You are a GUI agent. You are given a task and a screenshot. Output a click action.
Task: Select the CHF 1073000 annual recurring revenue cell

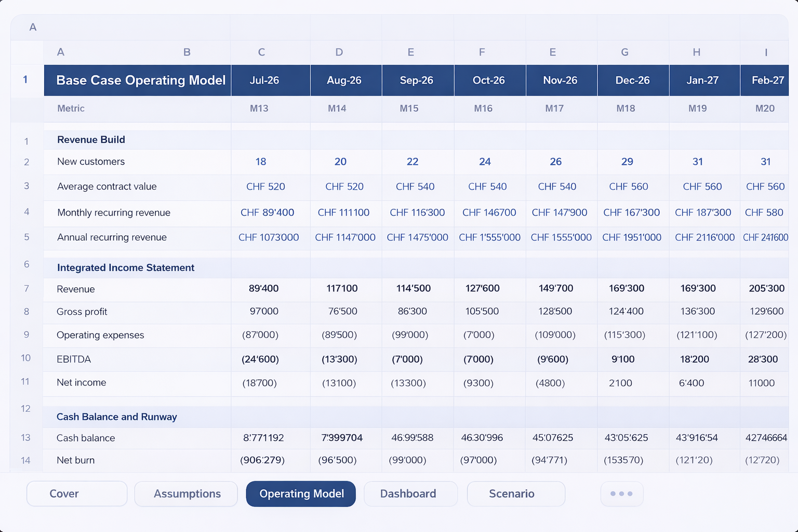269,237
